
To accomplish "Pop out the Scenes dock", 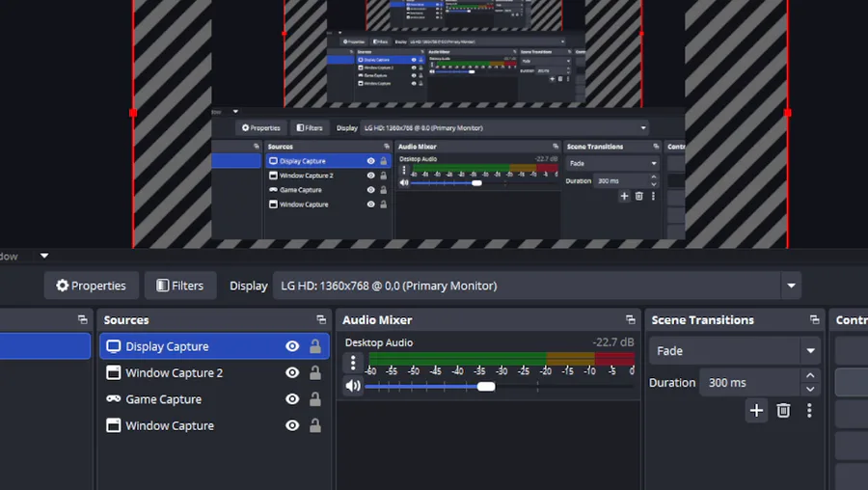I will tap(83, 319).
